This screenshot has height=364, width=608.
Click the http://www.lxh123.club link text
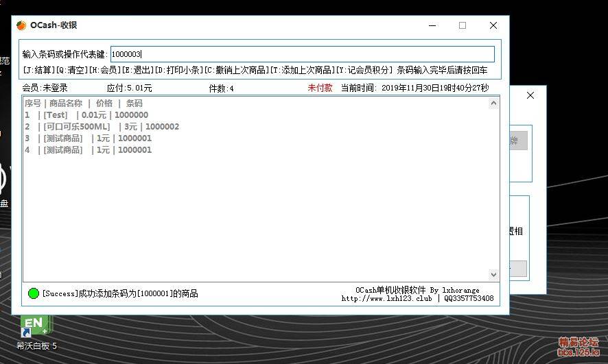386,299
